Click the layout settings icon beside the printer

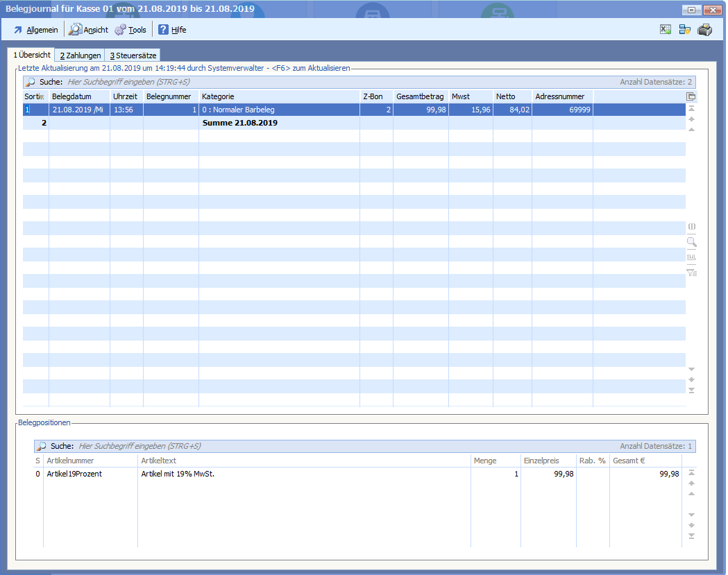point(684,30)
